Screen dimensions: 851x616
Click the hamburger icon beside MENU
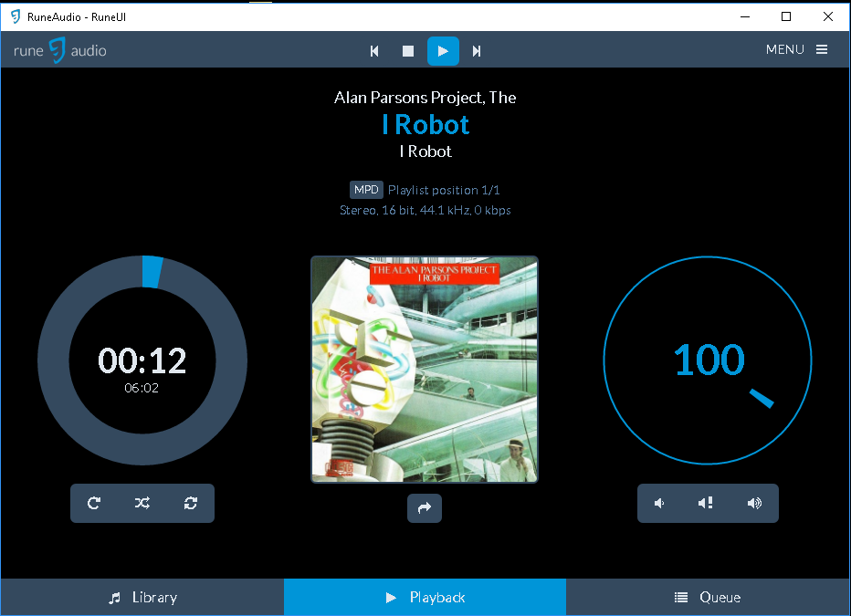click(822, 49)
